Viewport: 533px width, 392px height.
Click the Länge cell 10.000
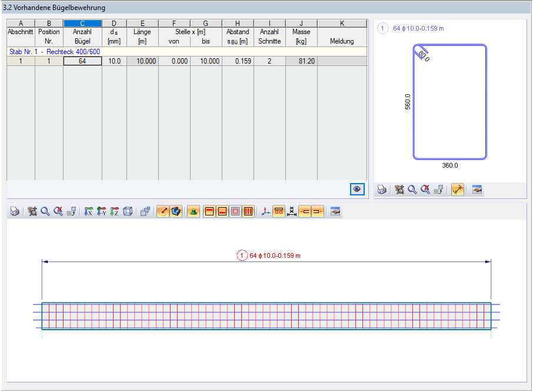click(x=142, y=61)
